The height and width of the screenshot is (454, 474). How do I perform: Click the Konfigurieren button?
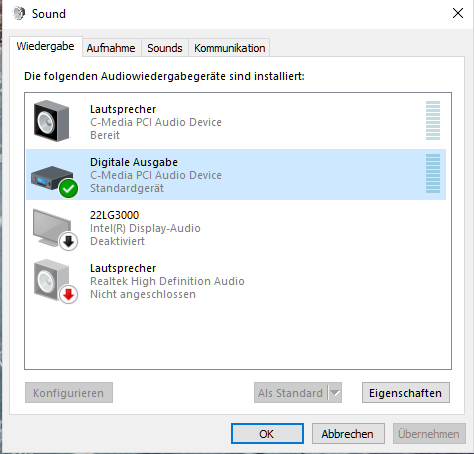point(69,393)
